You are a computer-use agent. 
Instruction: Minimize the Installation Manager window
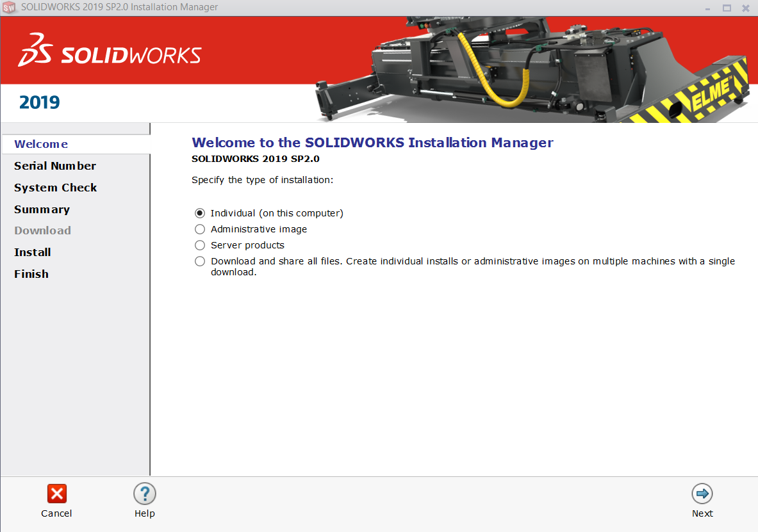click(708, 8)
